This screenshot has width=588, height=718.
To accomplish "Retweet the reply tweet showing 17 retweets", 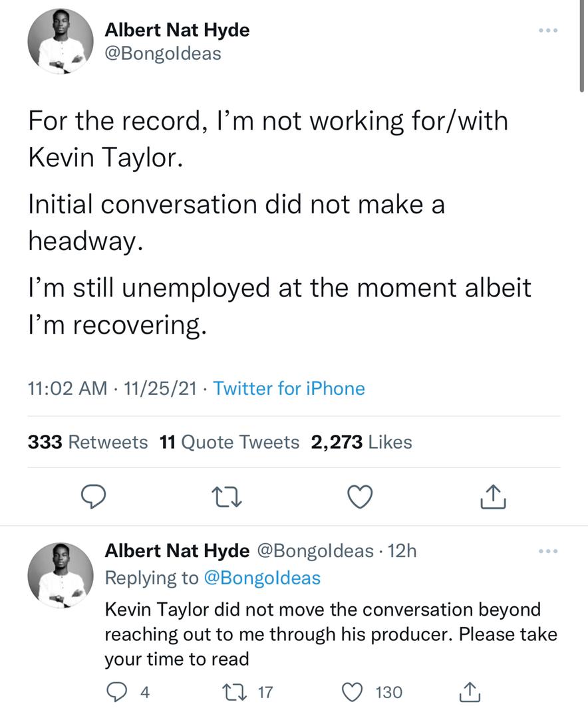I will pos(233,692).
